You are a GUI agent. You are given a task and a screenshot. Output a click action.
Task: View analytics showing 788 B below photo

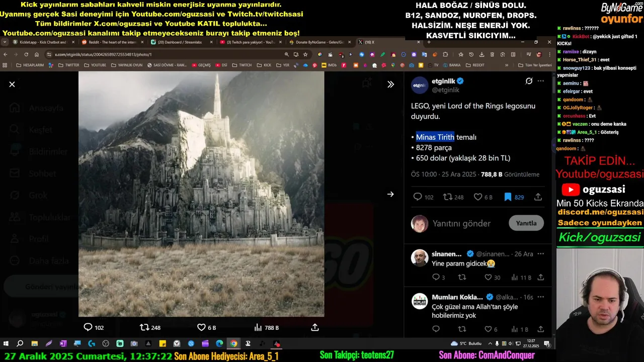pos(266,328)
